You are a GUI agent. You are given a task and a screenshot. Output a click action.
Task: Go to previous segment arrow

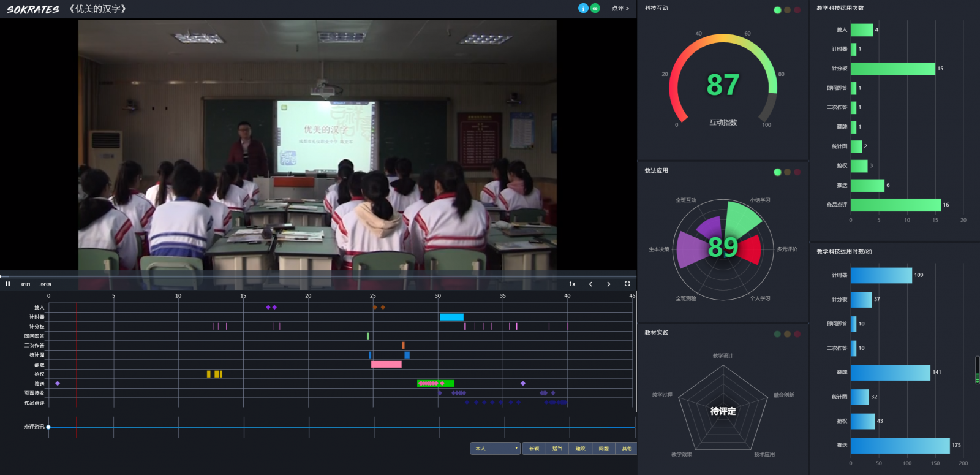590,284
